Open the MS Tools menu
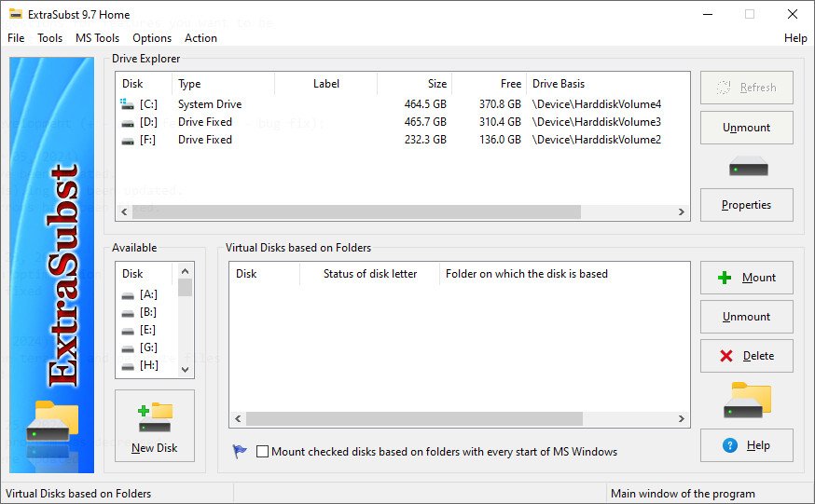This screenshot has width=815, height=504. click(x=97, y=38)
